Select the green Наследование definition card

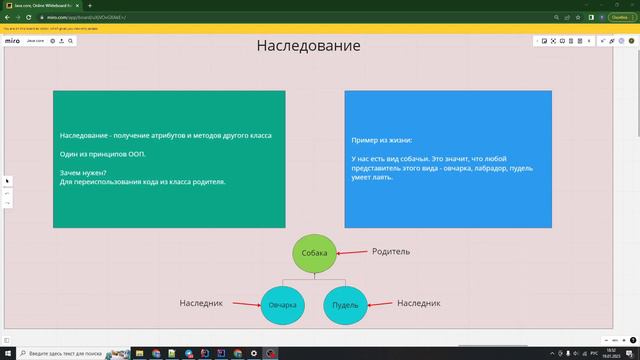point(169,159)
